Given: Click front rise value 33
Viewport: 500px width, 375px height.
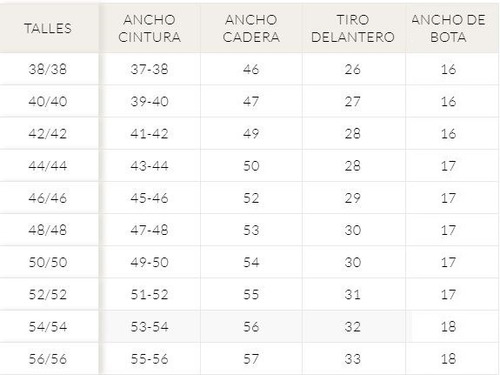Looking at the screenshot, I should 353,359.
